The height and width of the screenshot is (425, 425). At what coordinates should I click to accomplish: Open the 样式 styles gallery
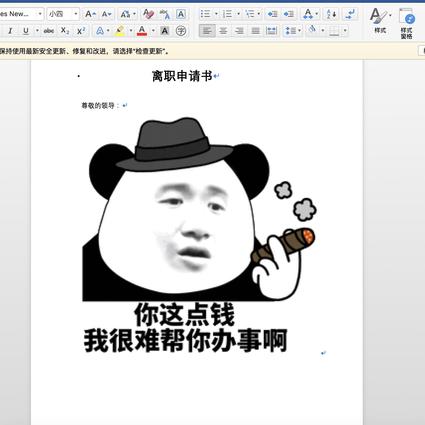pyautogui.click(x=380, y=21)
